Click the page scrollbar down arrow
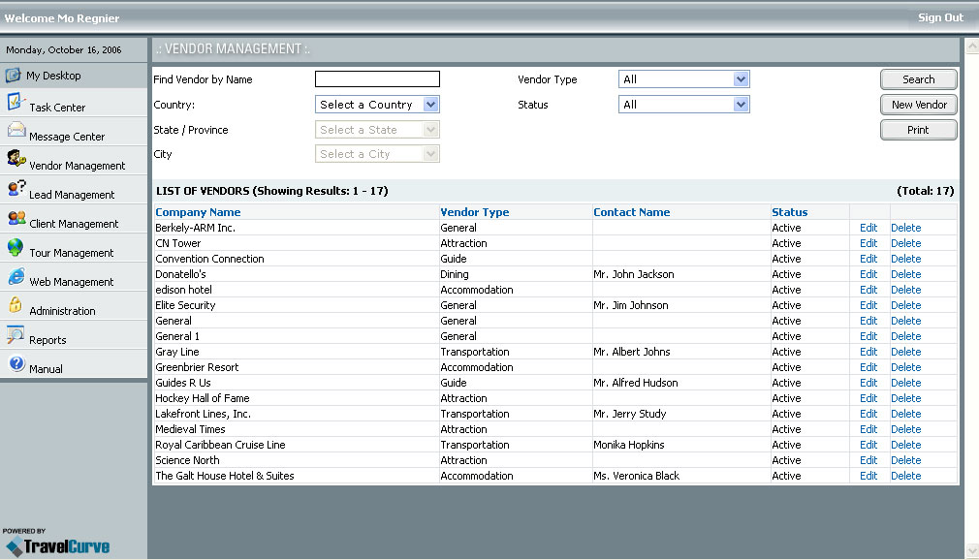979x560 pixels. 972,550
